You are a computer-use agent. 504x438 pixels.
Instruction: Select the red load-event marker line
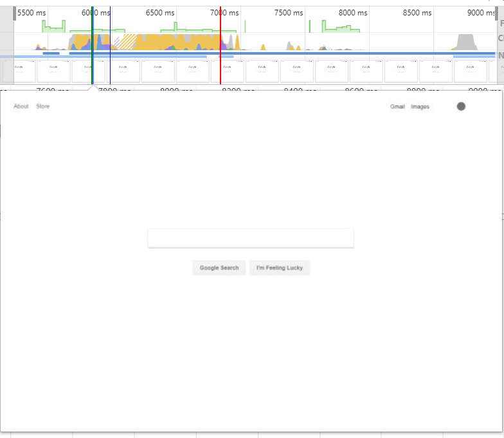pos(221,45)
